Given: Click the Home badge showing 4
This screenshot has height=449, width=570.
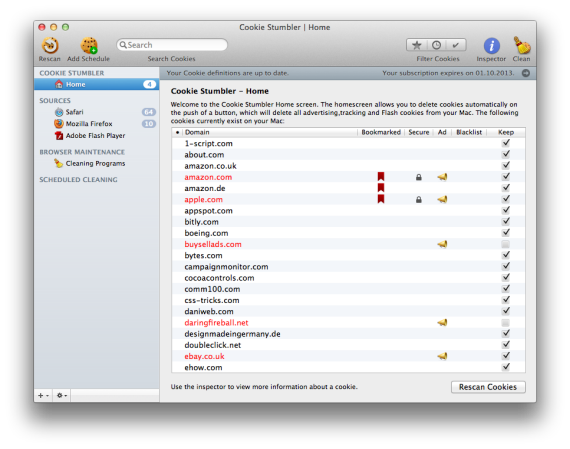Looking at the screenshot, I should tap(149, 84).
